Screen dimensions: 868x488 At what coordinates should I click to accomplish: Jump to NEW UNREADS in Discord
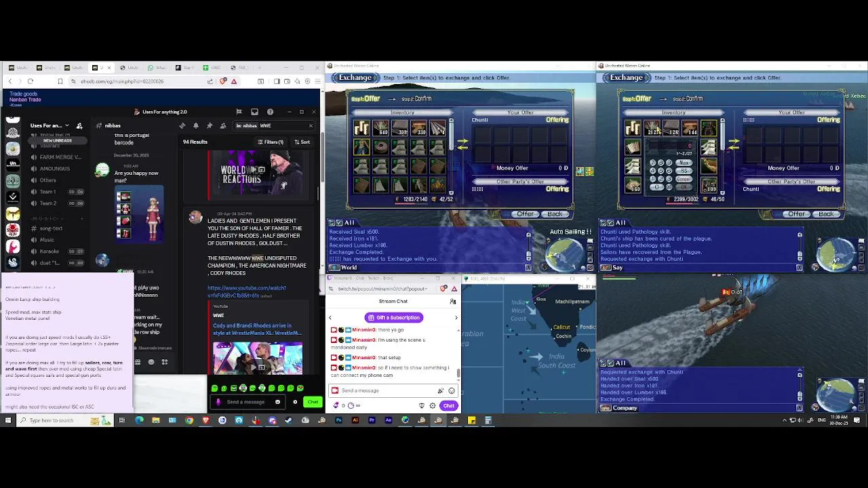tap(58, 140)
